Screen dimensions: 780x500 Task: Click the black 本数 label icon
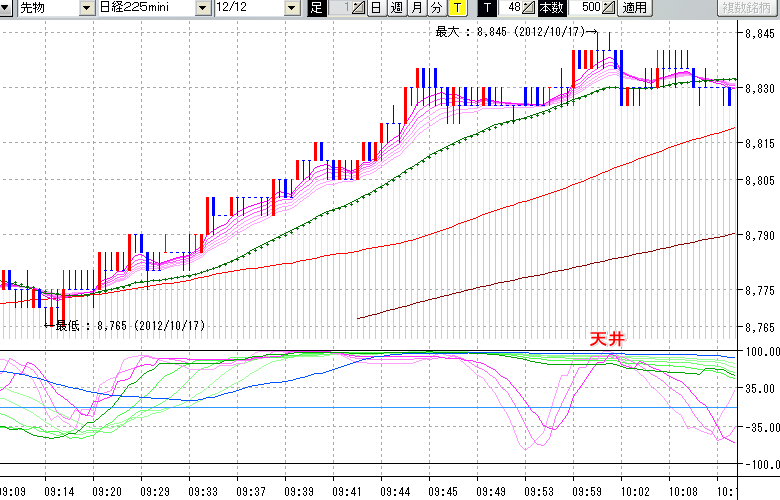tap(551, 8)
